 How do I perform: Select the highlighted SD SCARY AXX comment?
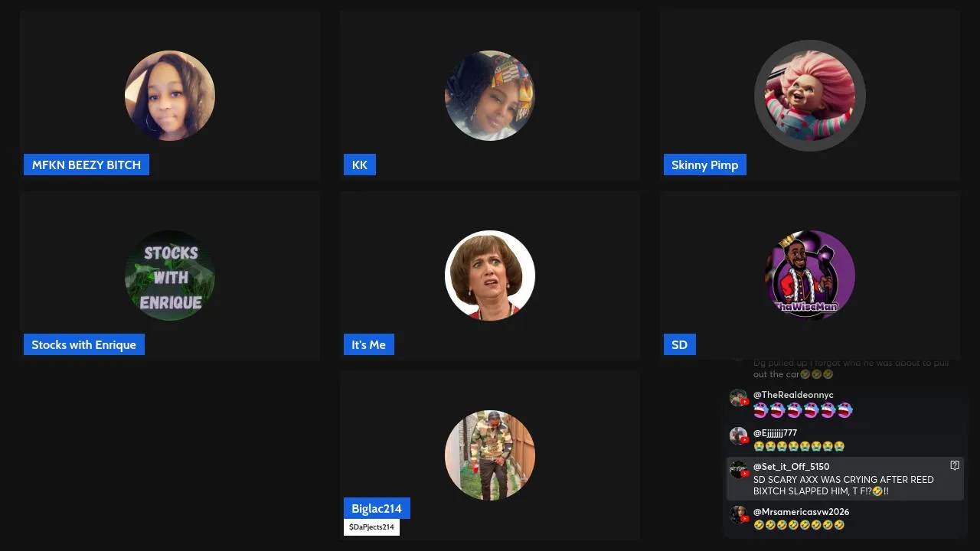tap(844, 479)
